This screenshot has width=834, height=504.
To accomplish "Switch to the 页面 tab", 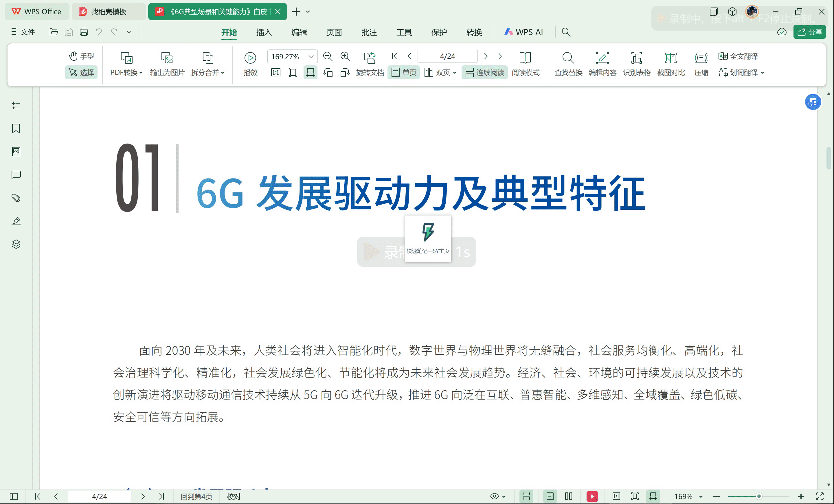I will pos(334,32).
